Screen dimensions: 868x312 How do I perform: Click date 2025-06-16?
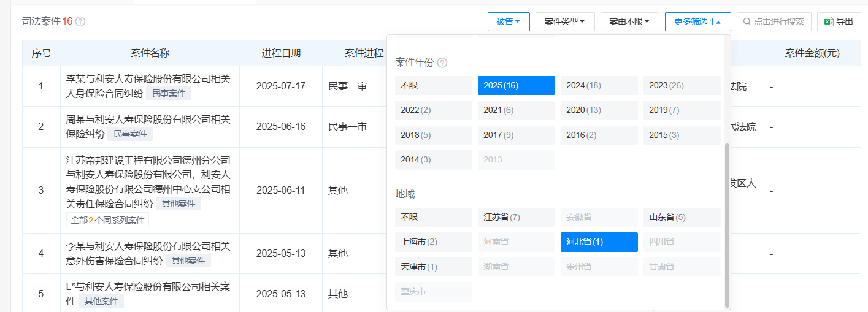281,126
